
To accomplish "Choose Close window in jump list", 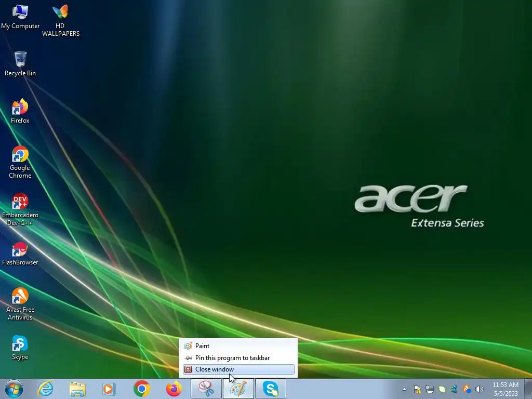I will coord(238,369).
